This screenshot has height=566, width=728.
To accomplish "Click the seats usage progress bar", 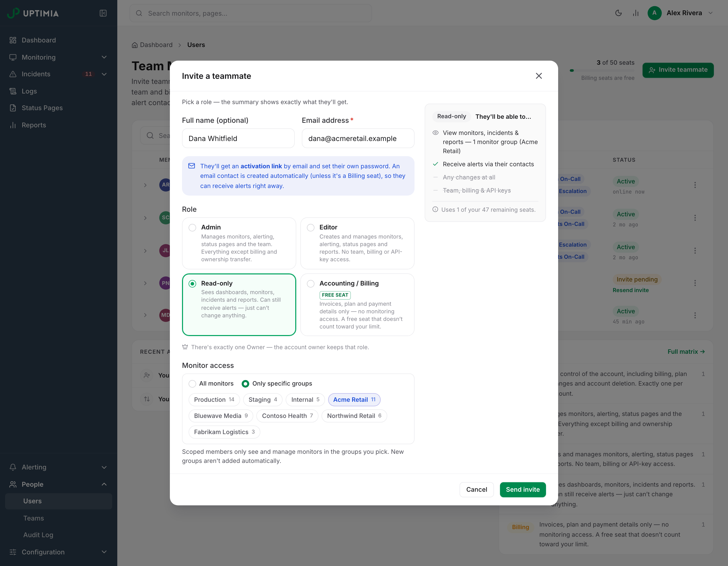I will [602, 70].
